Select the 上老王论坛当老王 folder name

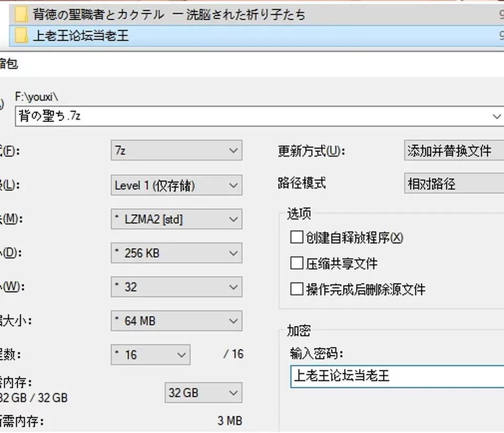[81, 36]
